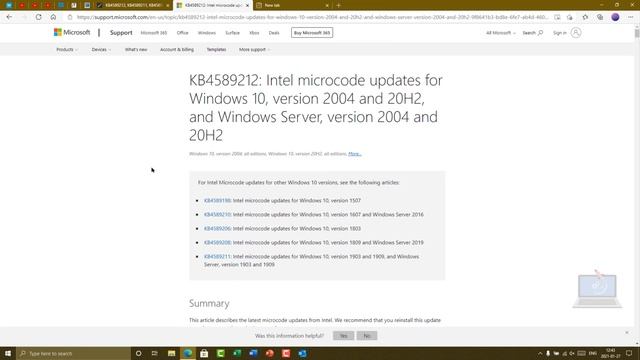Reload the page with the refresh icon
Image resolution: width=640 pixels, height=360 pixels.
click(38, 17)
